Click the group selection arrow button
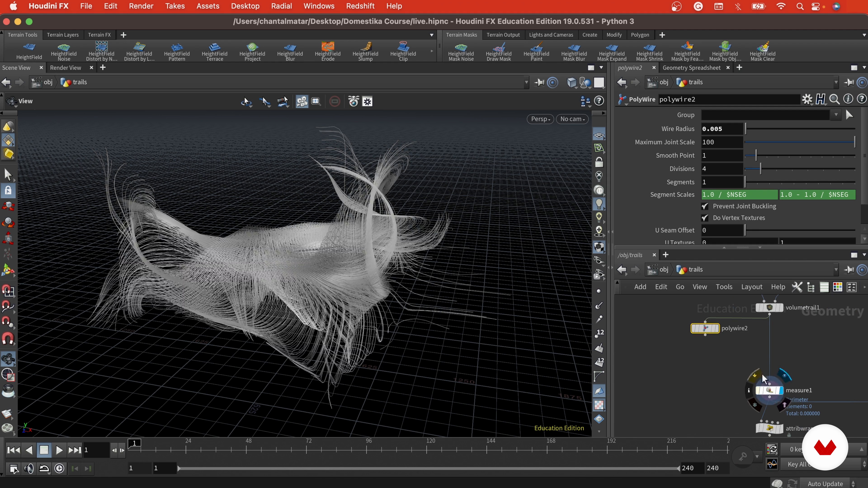 [849, 115]
